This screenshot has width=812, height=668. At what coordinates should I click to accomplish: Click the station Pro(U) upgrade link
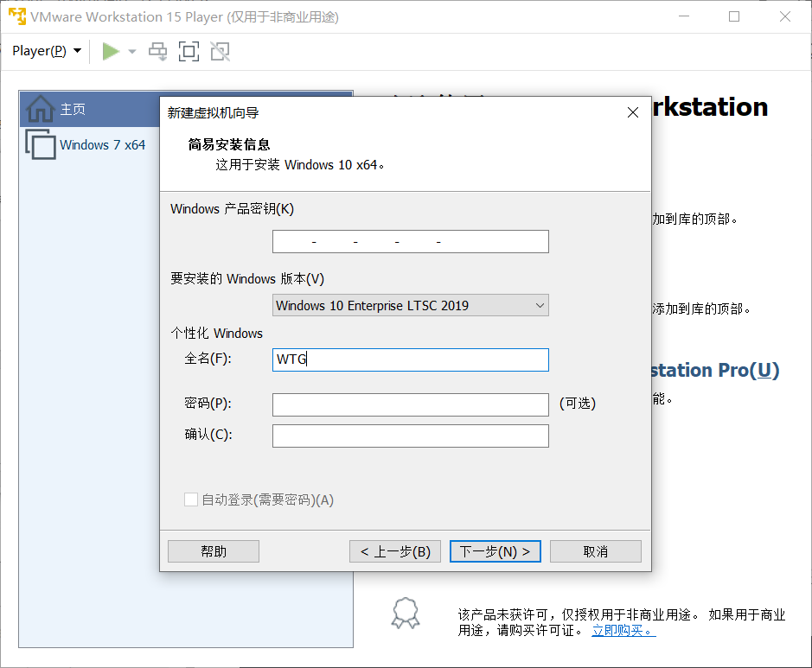(714, 371)
